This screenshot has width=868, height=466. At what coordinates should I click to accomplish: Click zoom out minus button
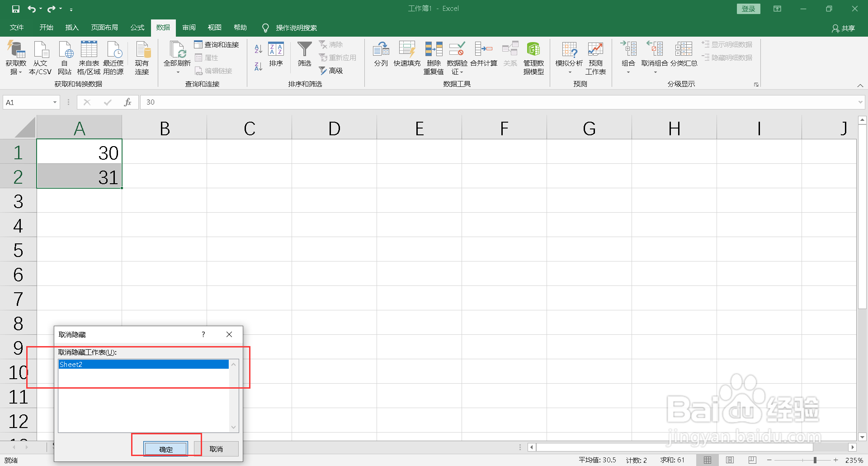[x=769, y=460]
